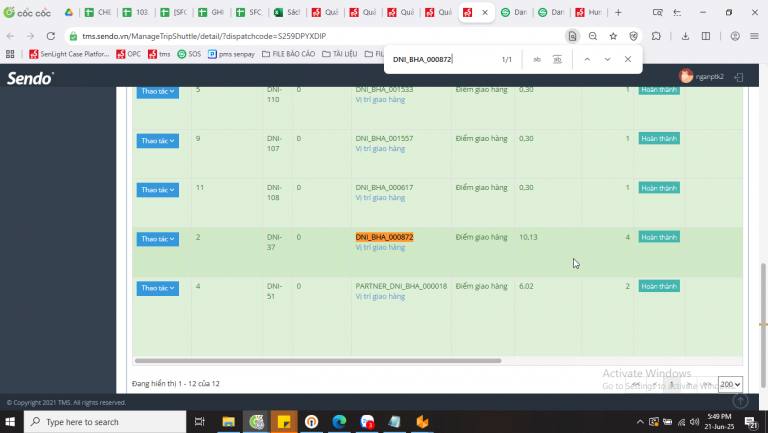
Task: Open the browser extensions puzzle icon
Action: click(656, 36)
